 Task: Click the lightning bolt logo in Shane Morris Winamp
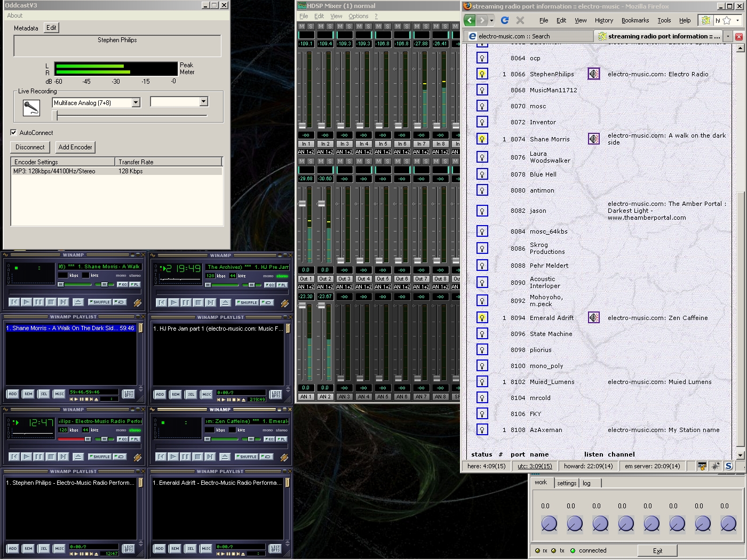[x=137, y=303]
